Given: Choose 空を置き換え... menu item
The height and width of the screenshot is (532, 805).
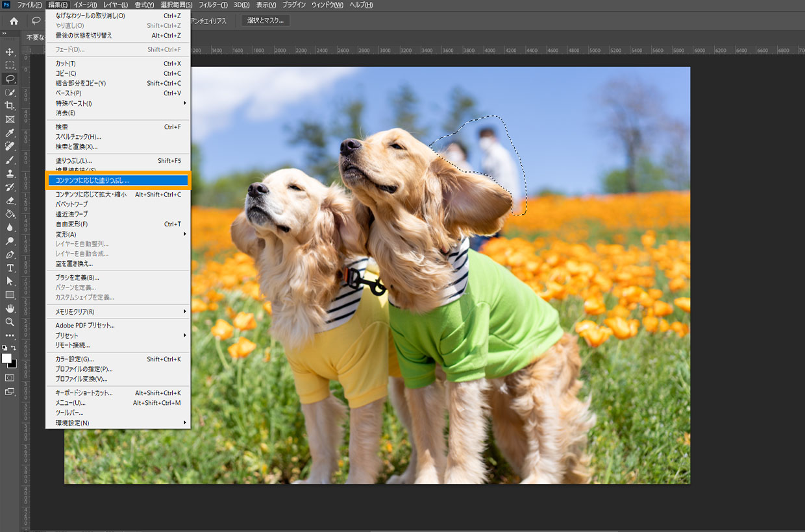Looking at the screenshot, I should (117, 263).
